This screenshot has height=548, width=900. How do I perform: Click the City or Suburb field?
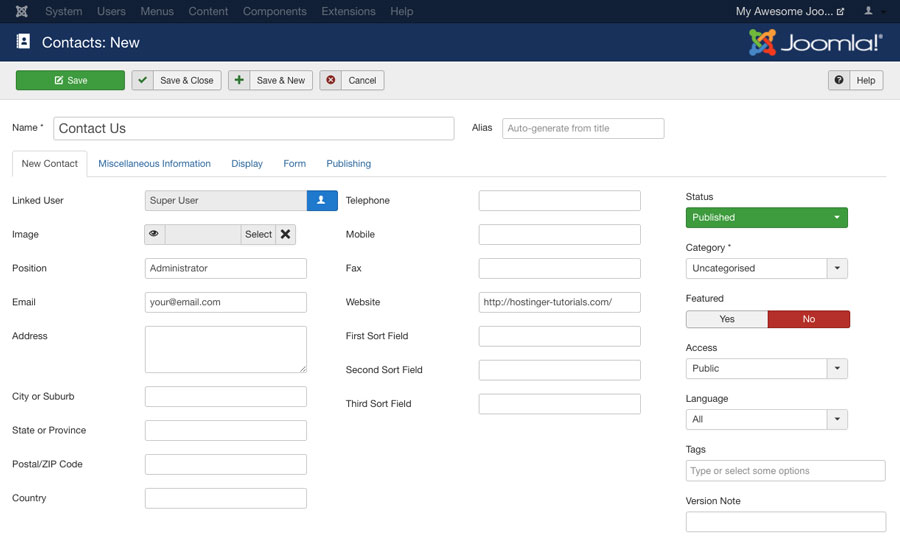coord(226,397)
